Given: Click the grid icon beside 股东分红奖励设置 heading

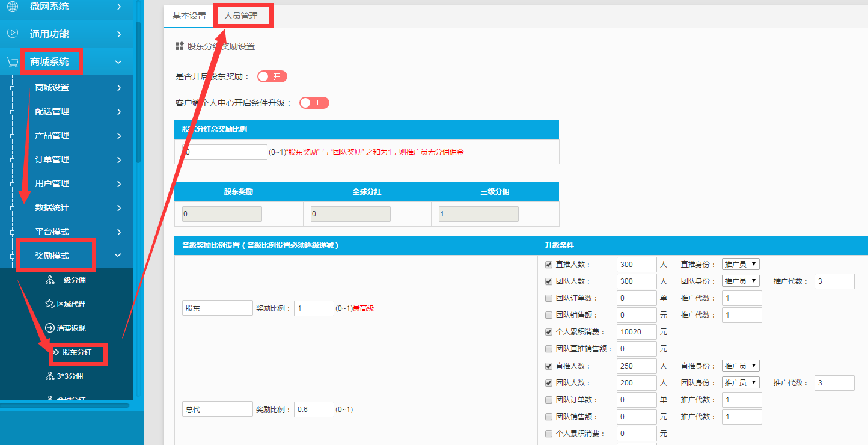Looking at the screenshot, I should point(179,46).
